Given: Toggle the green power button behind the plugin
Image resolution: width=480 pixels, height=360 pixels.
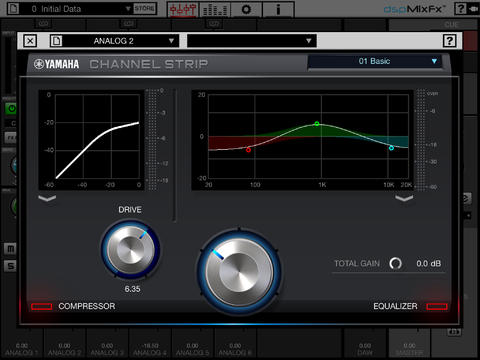Looking at the screenshot, I should 11,109.
